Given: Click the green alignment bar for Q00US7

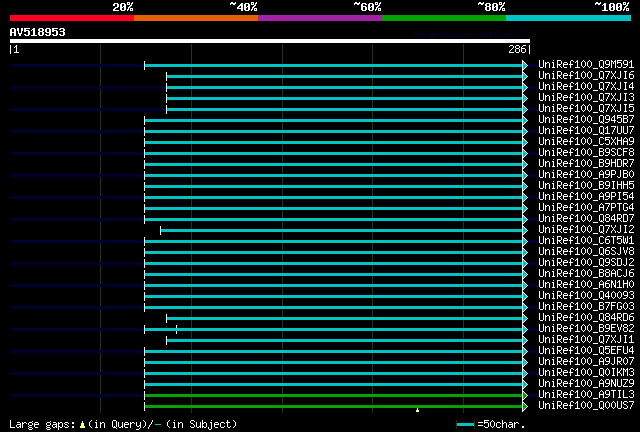Looking at the screenshot, I should click(333, 406).
